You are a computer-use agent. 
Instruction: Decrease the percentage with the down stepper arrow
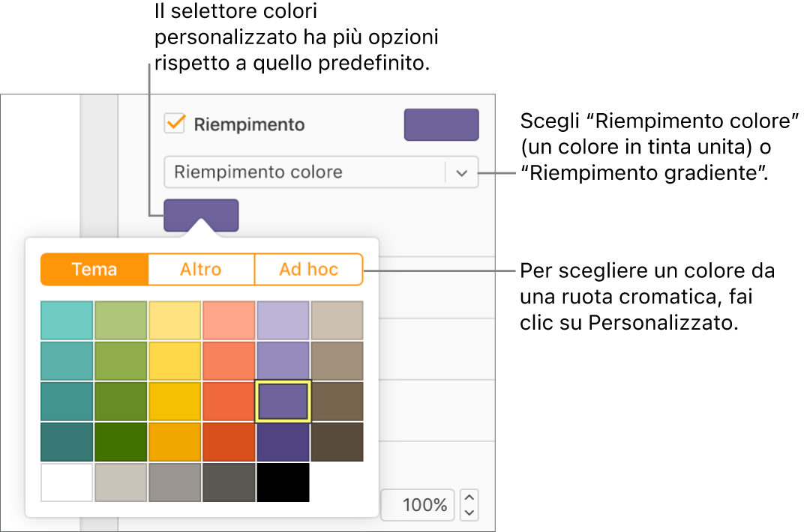[x=469, y=513]
